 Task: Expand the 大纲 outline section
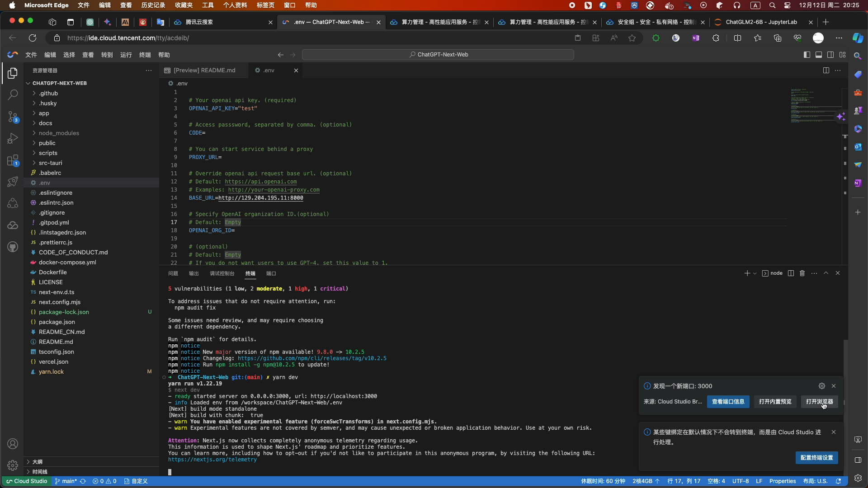[x=38, y=462]
